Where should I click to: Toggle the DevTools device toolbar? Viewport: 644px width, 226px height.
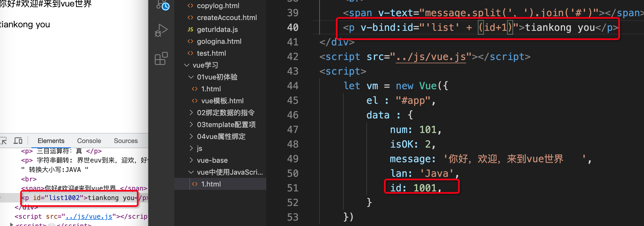(x=18, y=141)
